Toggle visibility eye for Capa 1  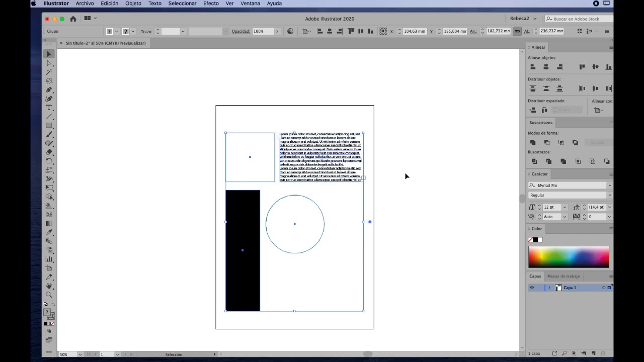coord(532,288)
